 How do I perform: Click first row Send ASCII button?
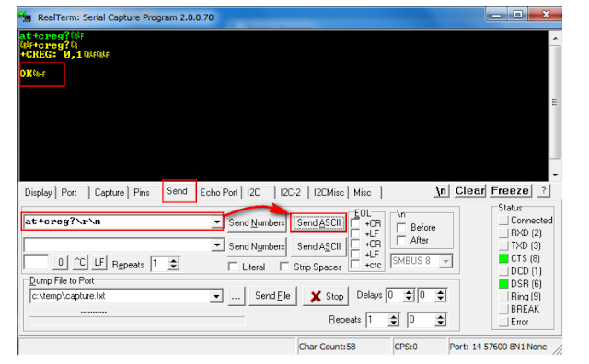(x=318, y=222)
